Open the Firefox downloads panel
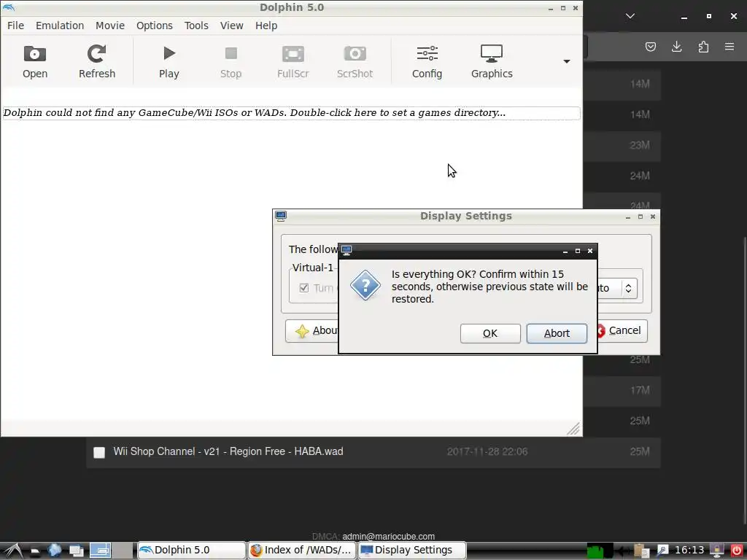This screenshot has width=747, height=560. pos(676,47)
